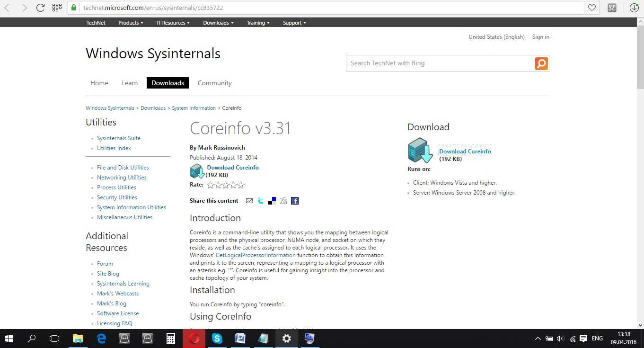This screenshot has width=644, height=348.
Task: Click Download Coreinfo link below Published date
Action: [233, 168]
